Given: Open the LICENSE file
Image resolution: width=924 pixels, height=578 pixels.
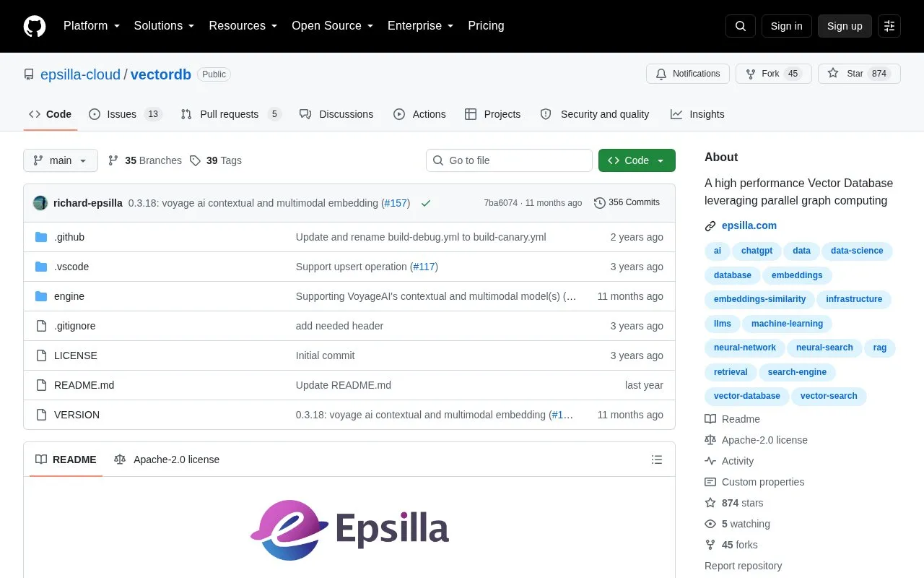Looking at the screenshot, I should (76, 355).
